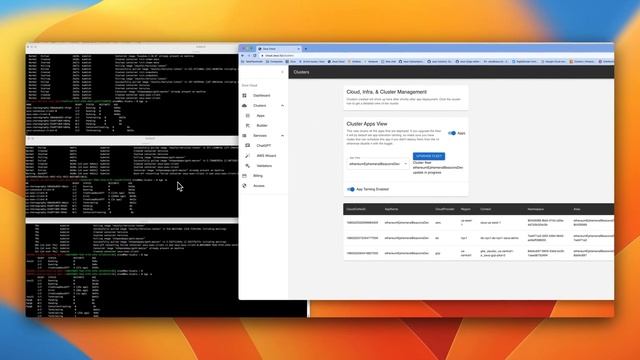
Task: Reload the page in the browser
Action: pyautogui.click(x=255, y=56)
